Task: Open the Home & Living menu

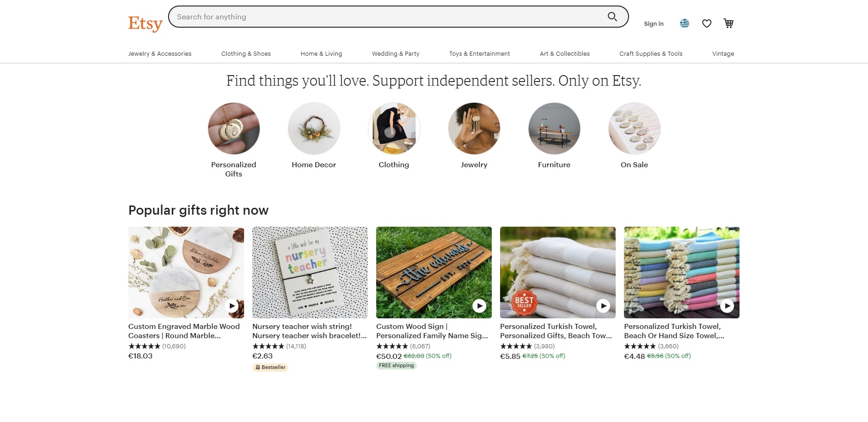Action: 321,54
